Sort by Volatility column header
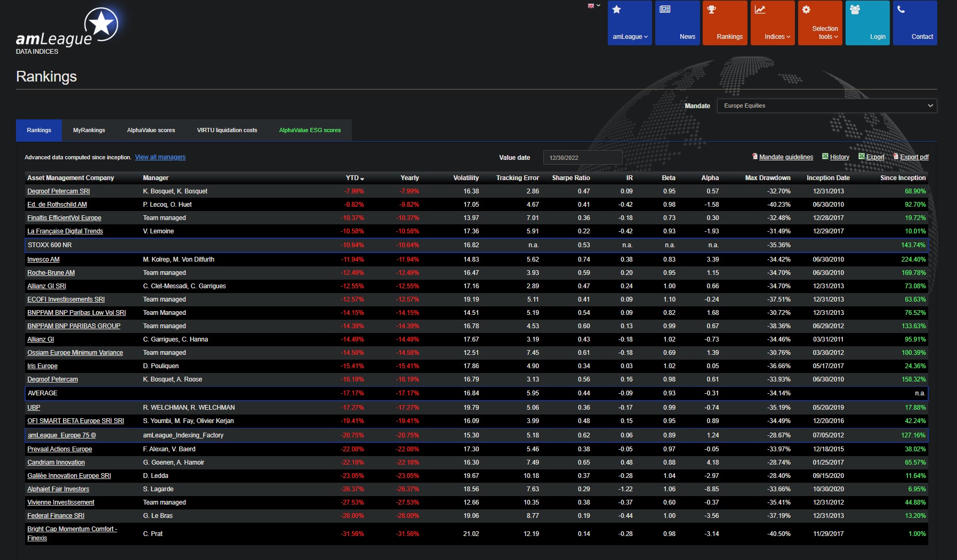The width and height of the screenshot is (957, 560). [x=466, y=178]
